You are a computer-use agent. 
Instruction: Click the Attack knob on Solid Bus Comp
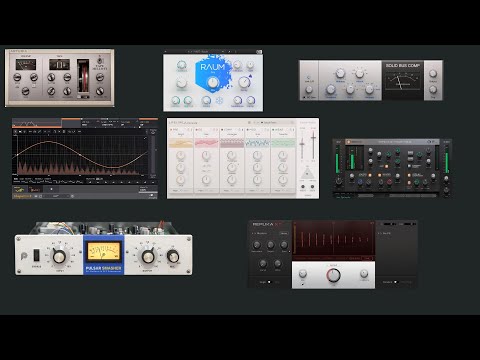(359, 73)
